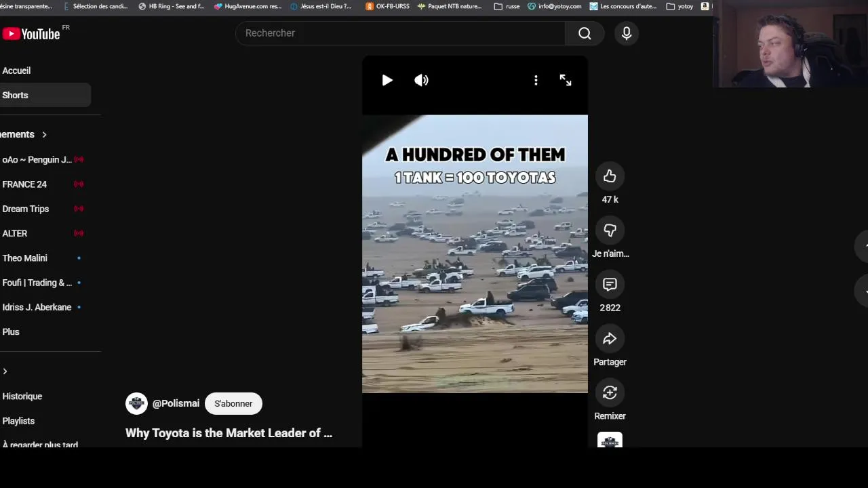
Task: Like the Short with 47 k likes
Action: click(x=610, y=176)
